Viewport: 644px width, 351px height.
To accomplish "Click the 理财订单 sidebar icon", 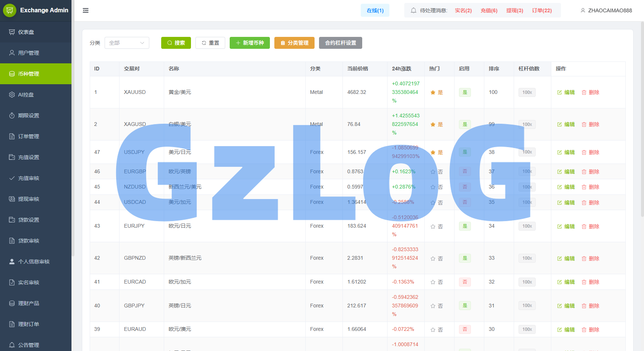I will click(x=12, y=324).
